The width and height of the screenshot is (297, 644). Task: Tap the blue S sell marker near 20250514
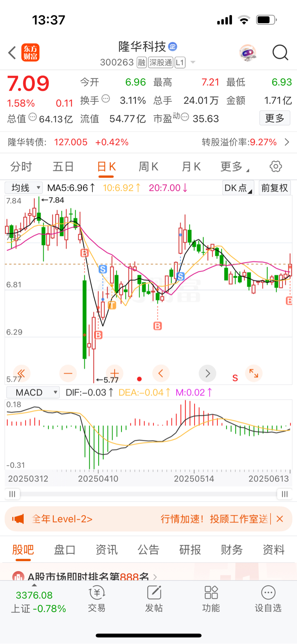point(181,276)
